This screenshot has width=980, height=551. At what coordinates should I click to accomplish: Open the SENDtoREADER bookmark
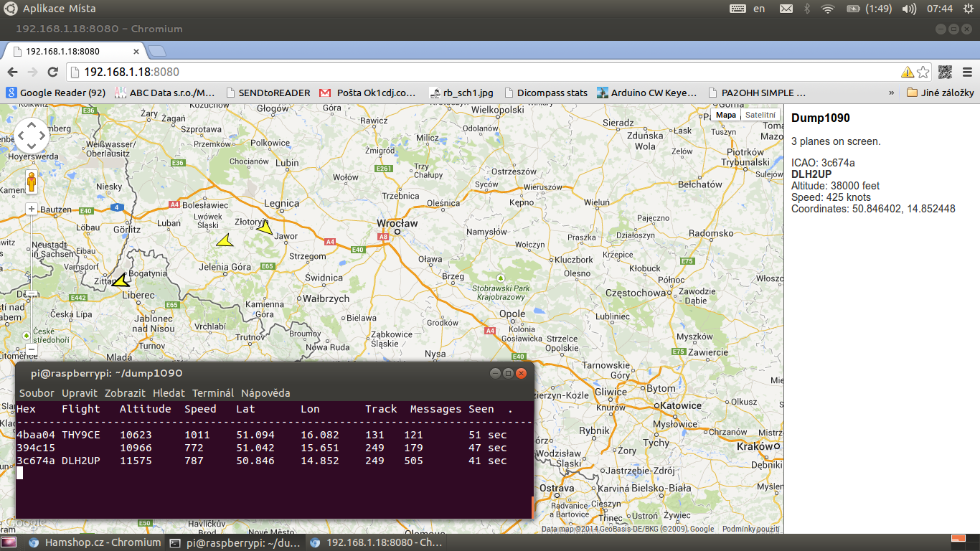268,93
